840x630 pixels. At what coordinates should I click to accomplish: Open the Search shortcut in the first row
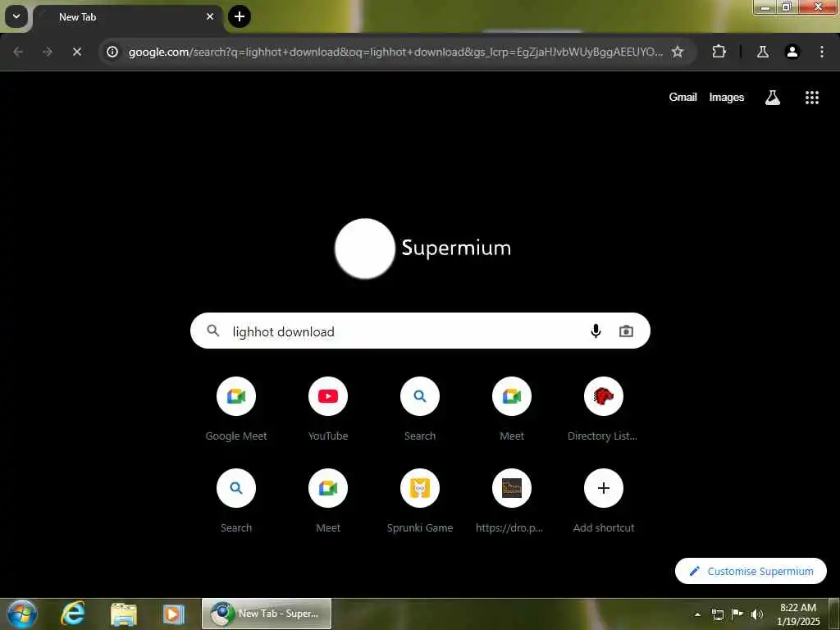(x=420, y=409)
